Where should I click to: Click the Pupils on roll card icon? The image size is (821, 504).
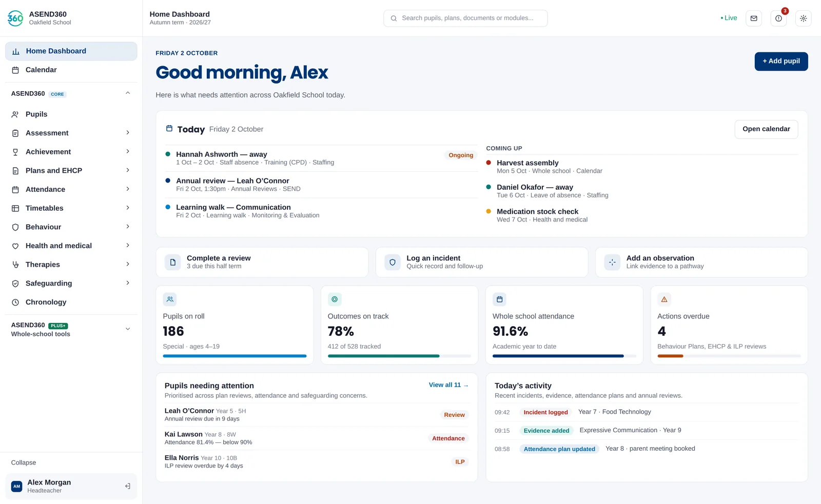[170, 299]
